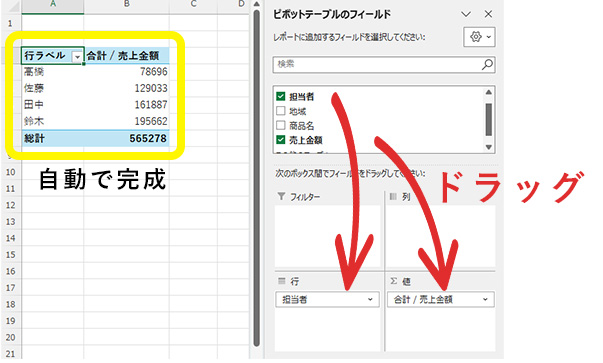Click the フィルター funnel icon area
Viewport: 603px width, 363px height.
coord(282,196)
